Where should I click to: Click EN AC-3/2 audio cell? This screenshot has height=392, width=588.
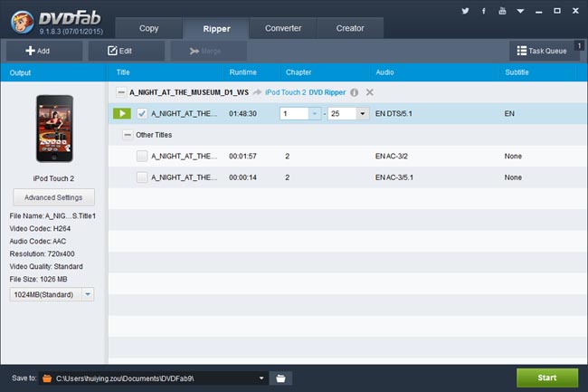(391, 156)
